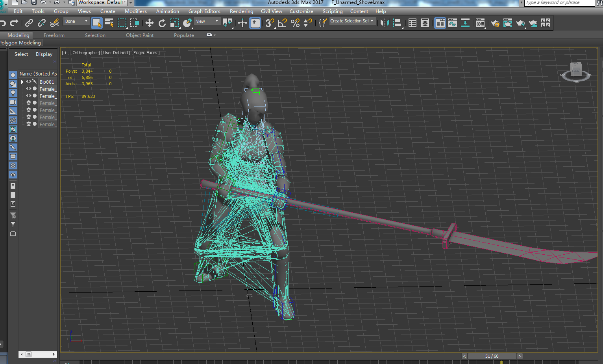Activate the Unlink Selection tool
Screen dimensions: 603x364
pos(42,23)
